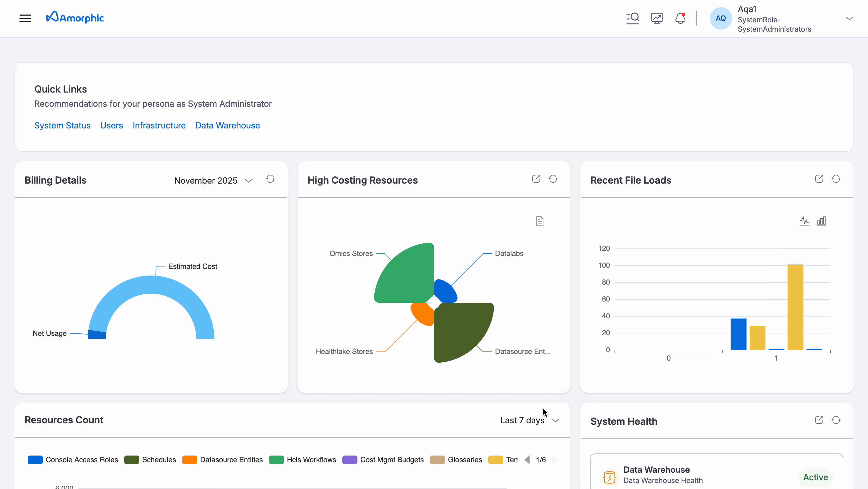Open the System Status quick link
This screenshot has width=868, height=489.
[x=62, y=125]
